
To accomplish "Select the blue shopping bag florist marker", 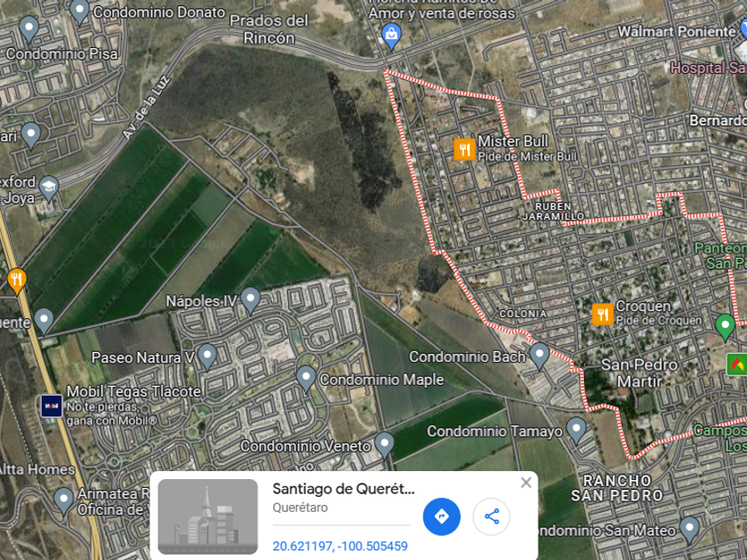I will coord(391,36).
